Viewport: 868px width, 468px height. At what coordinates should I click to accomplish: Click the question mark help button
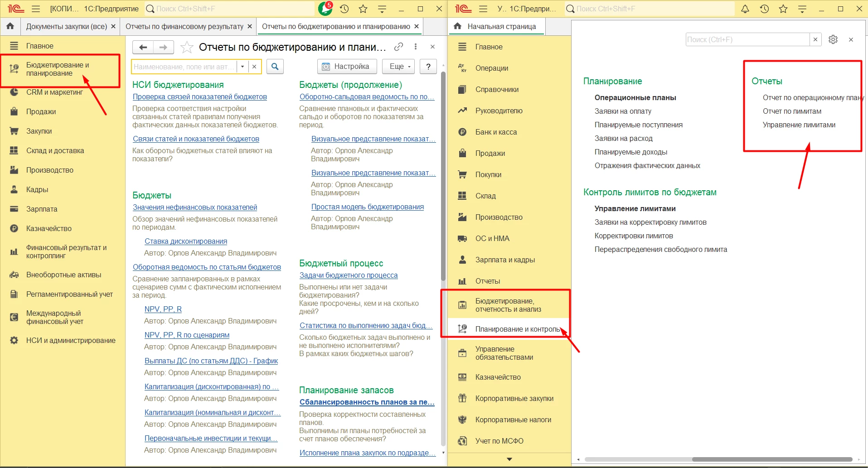428,67
